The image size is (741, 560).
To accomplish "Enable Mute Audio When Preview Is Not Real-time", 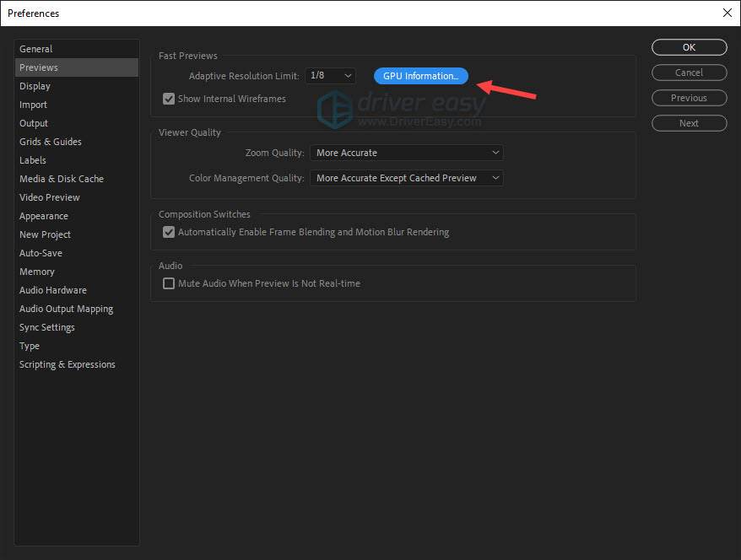I will pyautogui.click(x=169, y=283).
